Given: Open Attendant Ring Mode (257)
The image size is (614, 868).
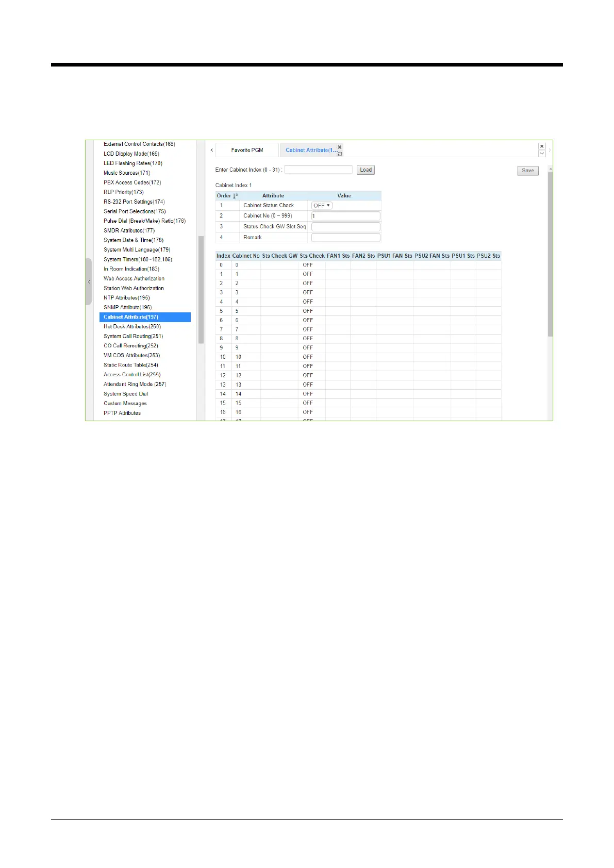Looking at the screenshot, I should click(135, 385).
